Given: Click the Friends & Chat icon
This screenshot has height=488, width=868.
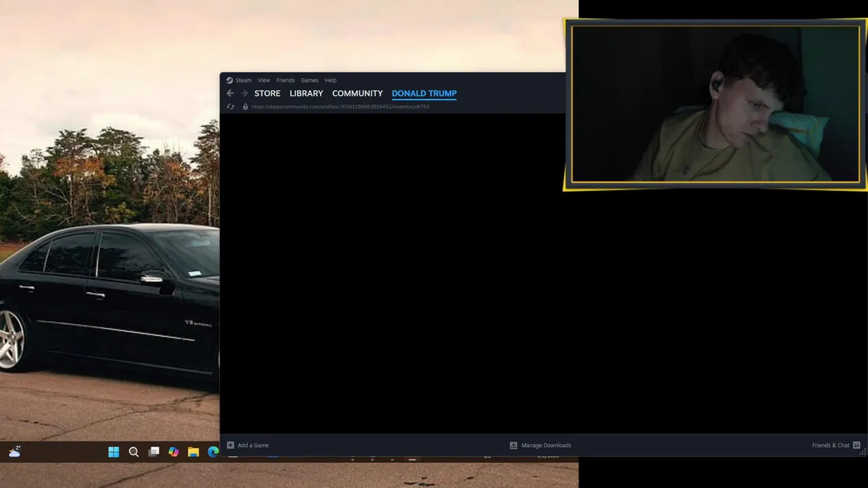Looking at the screenshot, I should click(x=856, y=445).
